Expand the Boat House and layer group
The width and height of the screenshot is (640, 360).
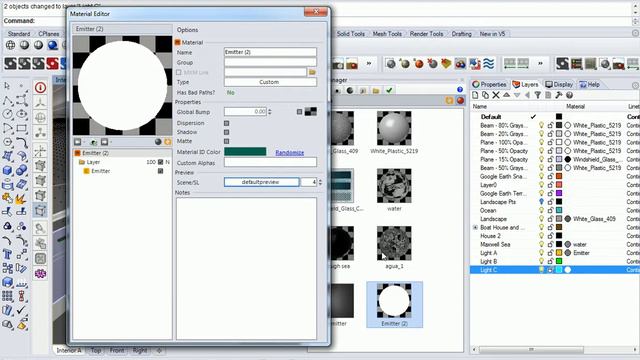click(475, 227)
